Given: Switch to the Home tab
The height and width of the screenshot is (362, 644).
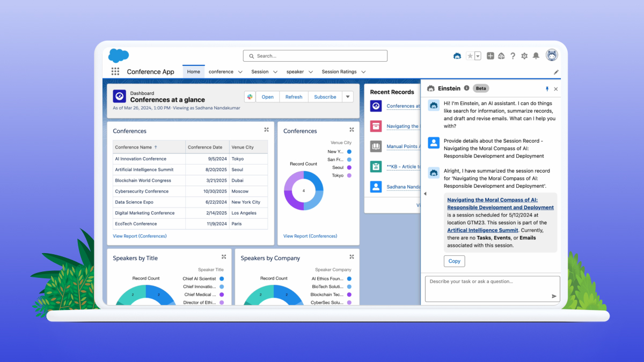Looking at the screenshot, I should 193,71.
